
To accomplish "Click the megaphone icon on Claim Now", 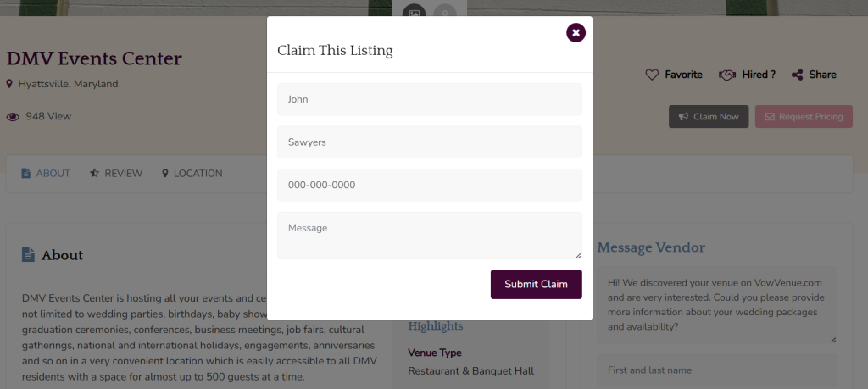I will (682, 117).
